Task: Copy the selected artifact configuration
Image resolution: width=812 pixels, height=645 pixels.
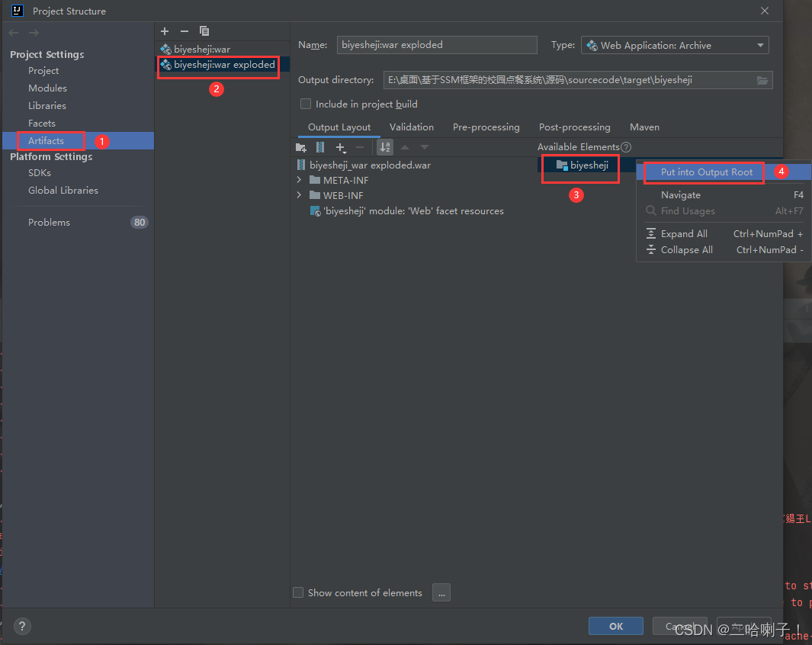Action: (x=204, y=31)
